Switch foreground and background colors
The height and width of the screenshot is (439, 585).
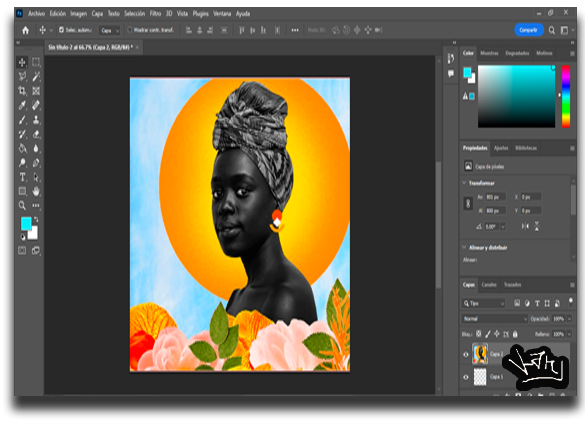(x=36, y=219)
